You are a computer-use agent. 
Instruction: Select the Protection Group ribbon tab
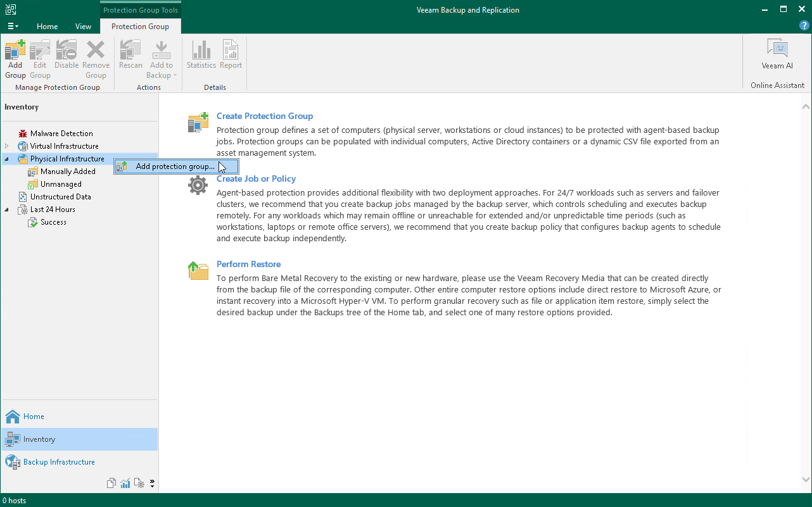pyautogui.click(x=140, y=27)
